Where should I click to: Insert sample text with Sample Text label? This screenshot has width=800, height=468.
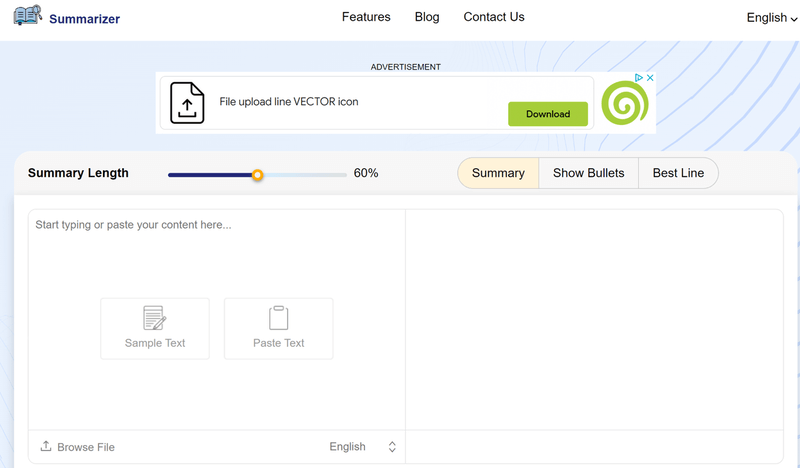point(155,343)
